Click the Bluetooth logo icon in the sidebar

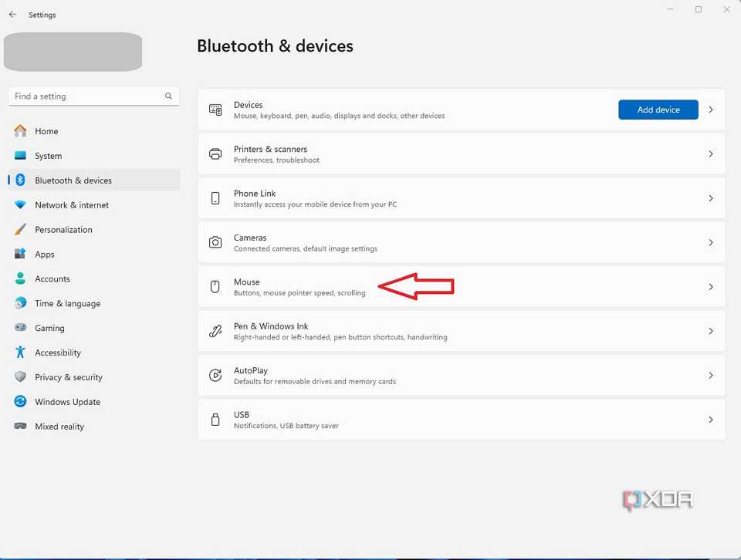(20, 180)
